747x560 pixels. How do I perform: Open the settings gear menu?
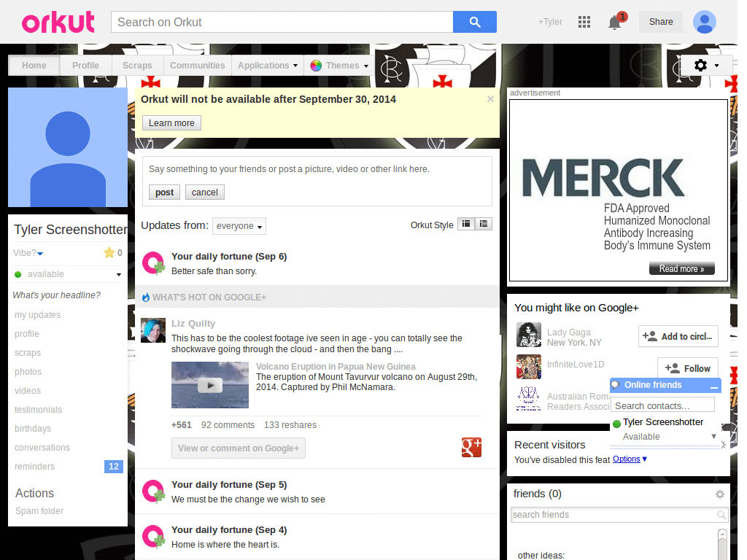point(706,65)
